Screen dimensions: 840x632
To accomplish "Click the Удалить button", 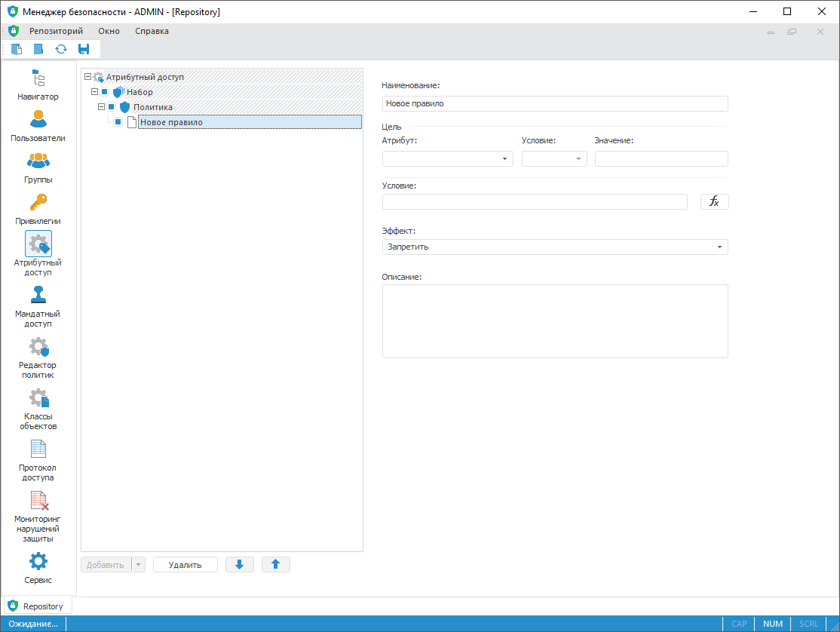I will 185,565.
